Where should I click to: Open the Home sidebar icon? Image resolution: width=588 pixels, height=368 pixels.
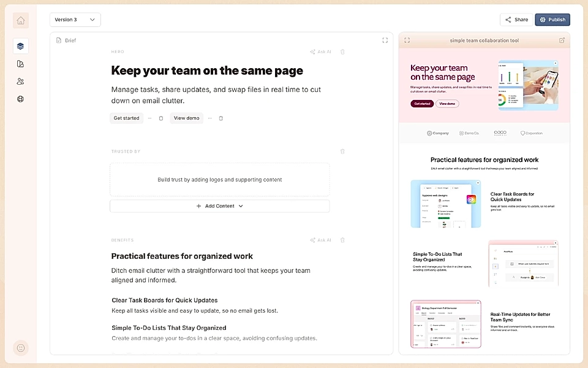[20, 20]
